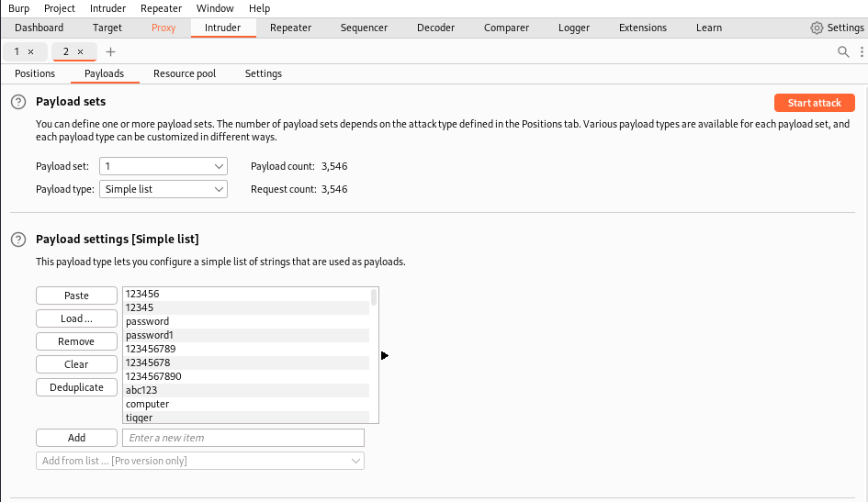Switch to the Decoder tab
868x502 pixels.
[x=435, y=28]
